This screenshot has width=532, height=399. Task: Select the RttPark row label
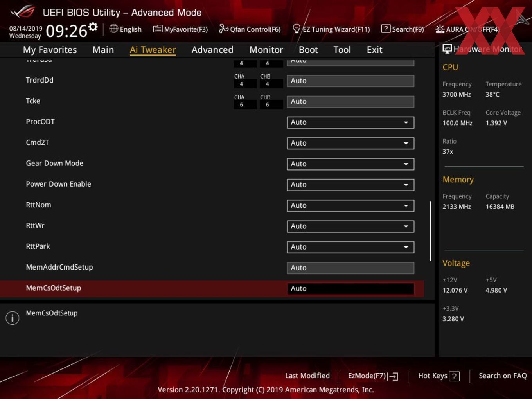point(38,246)
